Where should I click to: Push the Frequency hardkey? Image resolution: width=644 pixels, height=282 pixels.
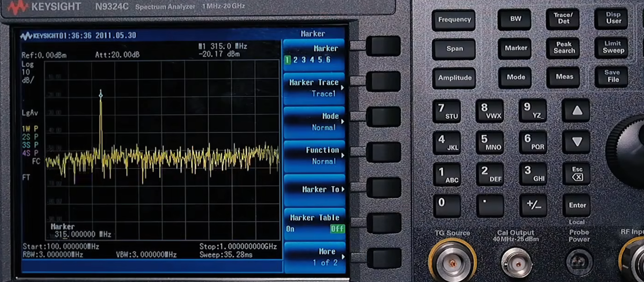tap(454, 20)
